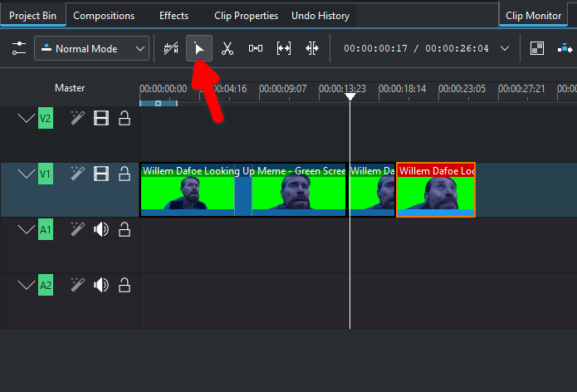Select the red-titled Willem Dafoe clip
Screen dimensions: 577x392
pos(436,190)
